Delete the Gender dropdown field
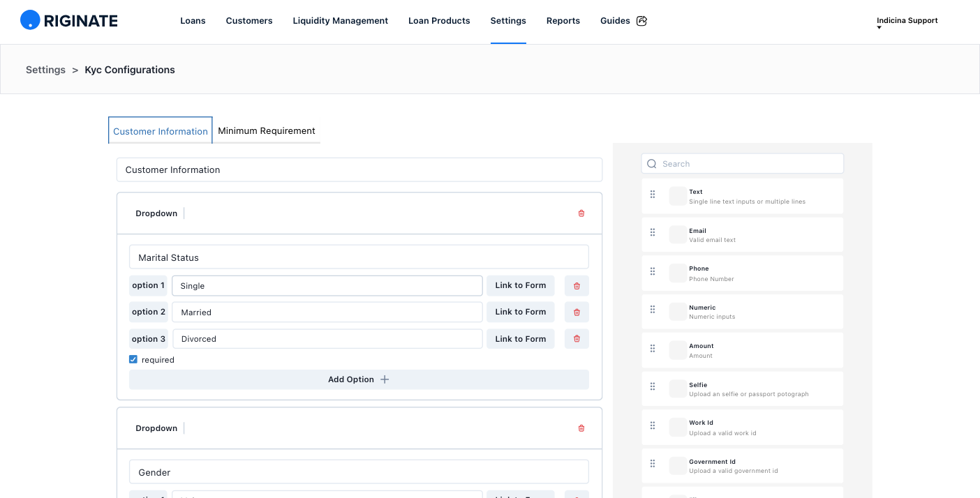 coord(581,428)
